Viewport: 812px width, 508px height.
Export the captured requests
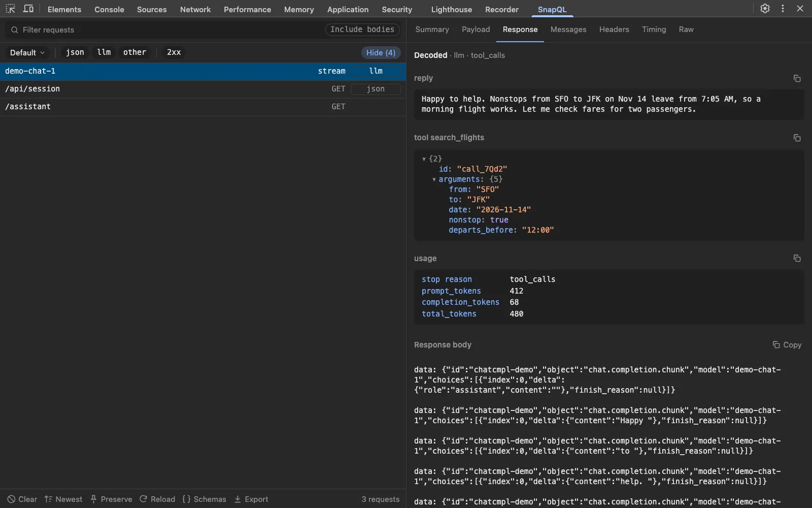point(251,499)
